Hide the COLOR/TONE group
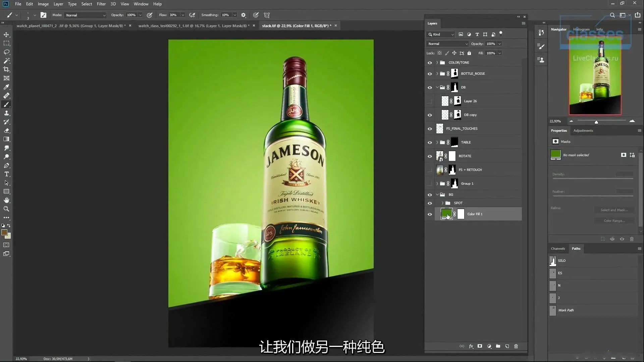The height and width of the screenshot is (362, 644). coord(430,63)
